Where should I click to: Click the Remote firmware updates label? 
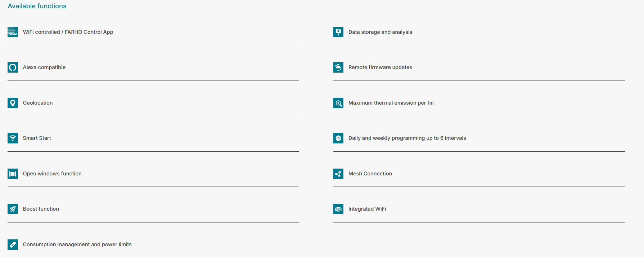[x=380, y=67]
